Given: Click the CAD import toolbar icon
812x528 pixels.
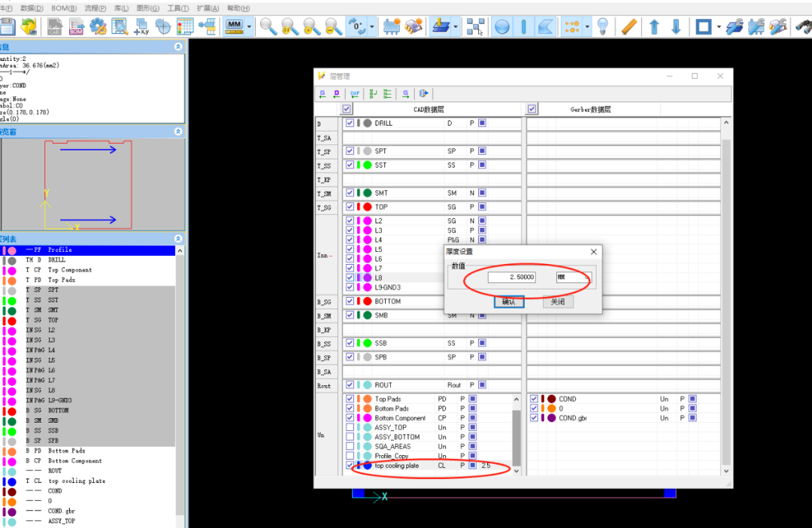Looking at the screenshot, I should click(x=54, y=26).
